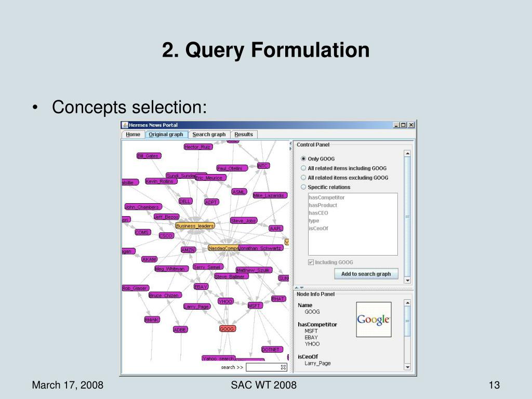
Task: Select the CSCO node
Action: pos(166,236)
